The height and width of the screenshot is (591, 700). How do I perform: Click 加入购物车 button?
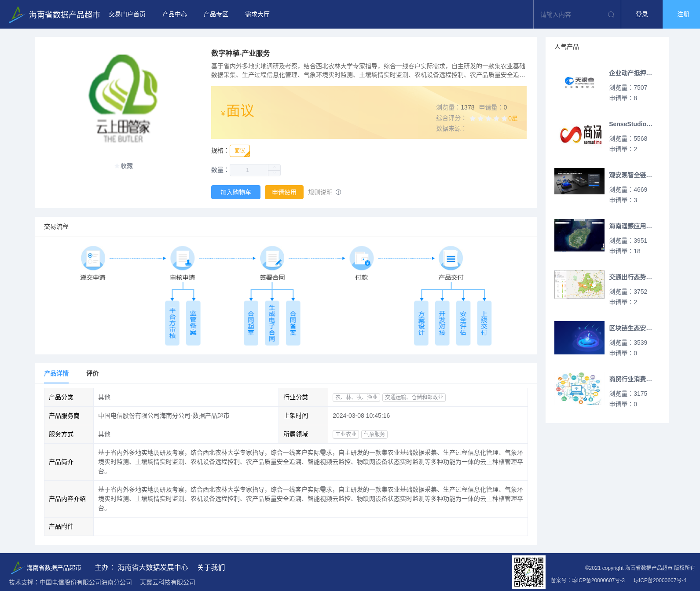click(236, 192)
